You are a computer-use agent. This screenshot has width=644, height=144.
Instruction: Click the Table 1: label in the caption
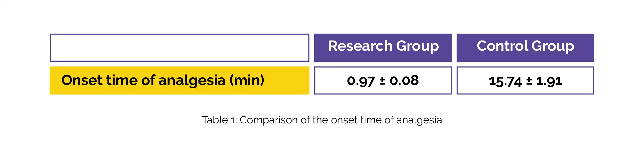[x=219, y=120]
